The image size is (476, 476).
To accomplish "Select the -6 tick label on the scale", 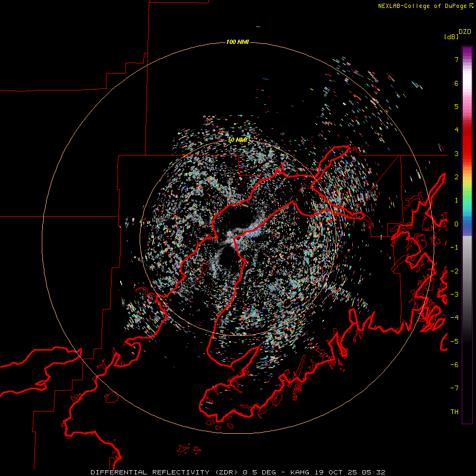I will [454, 365].
